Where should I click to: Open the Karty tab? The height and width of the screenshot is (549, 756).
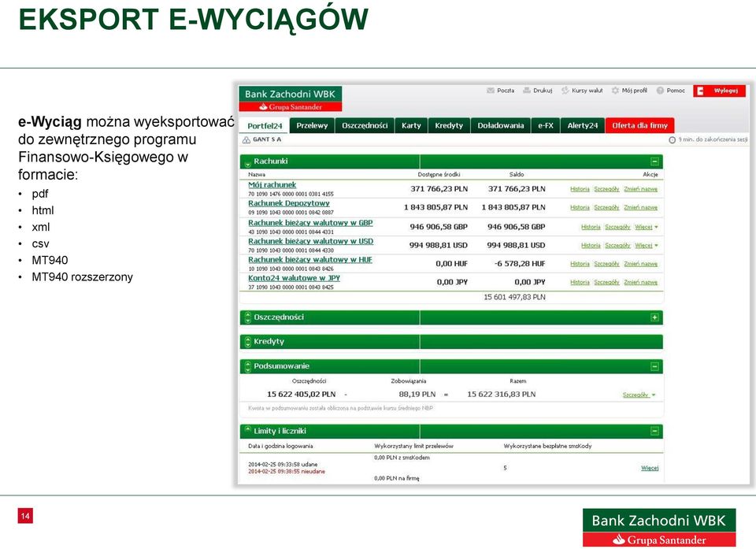411,125
